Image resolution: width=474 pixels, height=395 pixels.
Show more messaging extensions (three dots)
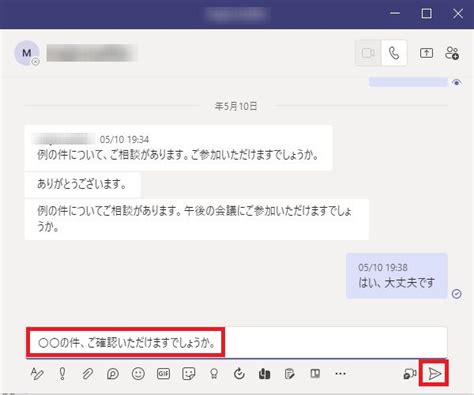click(340, 374)
